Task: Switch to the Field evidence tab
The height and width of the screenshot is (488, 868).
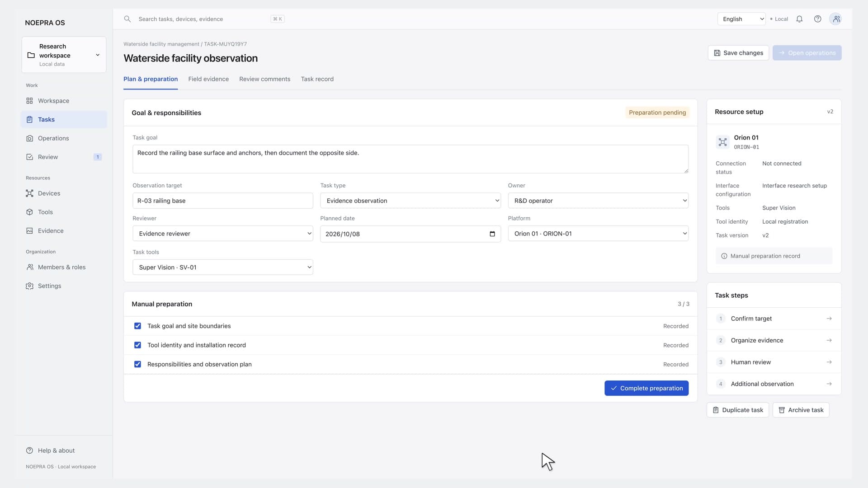Action: click(208, 79)
